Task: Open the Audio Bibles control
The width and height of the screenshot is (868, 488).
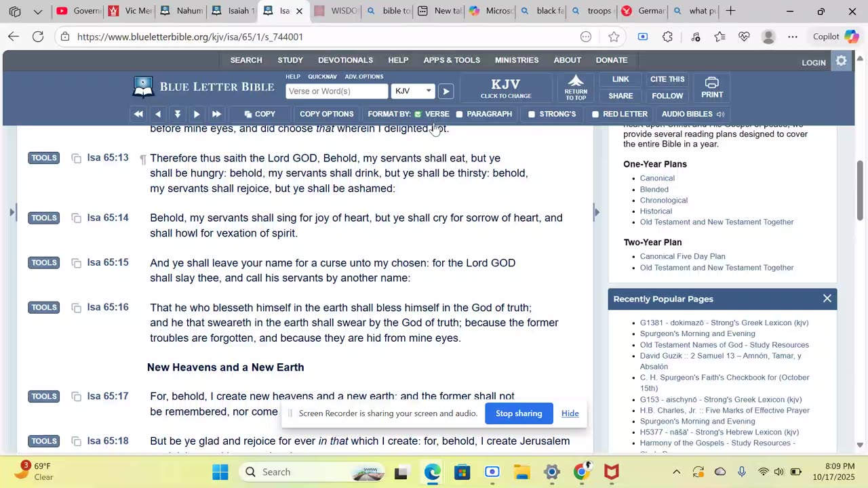Action: tap(693, 114)
